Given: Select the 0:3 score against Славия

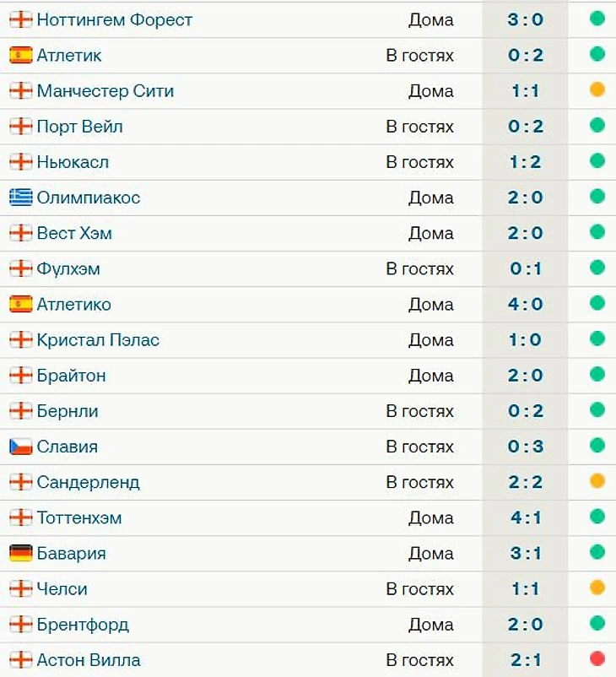Looking at the screenshot, I should coord(526,447).
